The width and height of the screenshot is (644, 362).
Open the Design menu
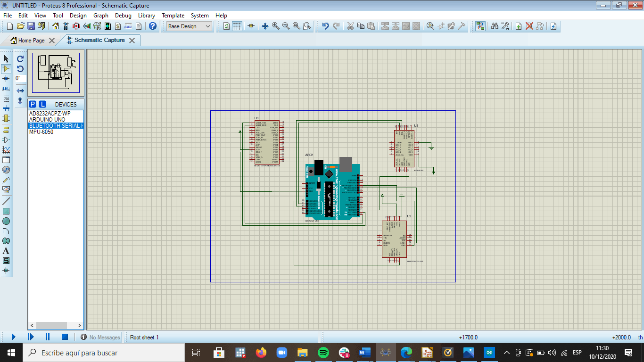tap(78, 16)
